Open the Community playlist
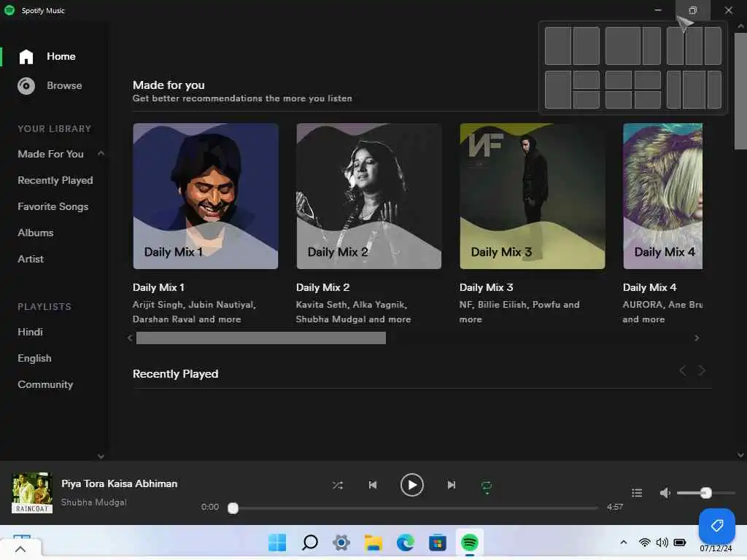 click(x=45, y=384)
